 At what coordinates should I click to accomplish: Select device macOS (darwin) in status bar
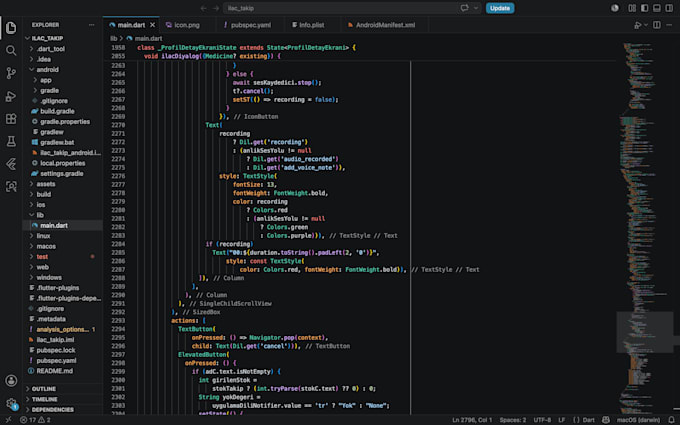click(638, 420)
